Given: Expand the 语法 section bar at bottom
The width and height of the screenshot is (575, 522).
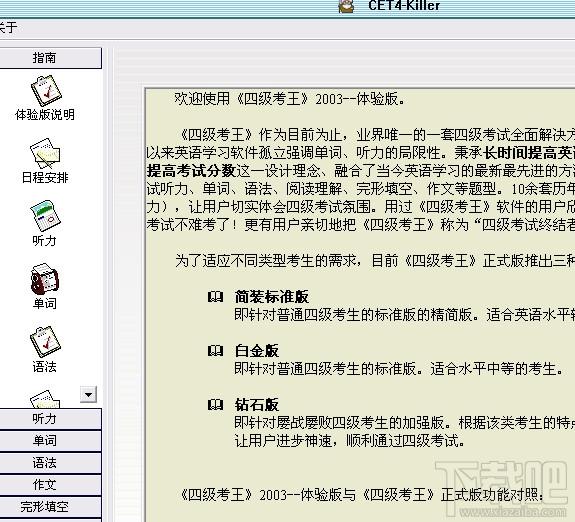Looking at the screenshot, I should point(51,463).
